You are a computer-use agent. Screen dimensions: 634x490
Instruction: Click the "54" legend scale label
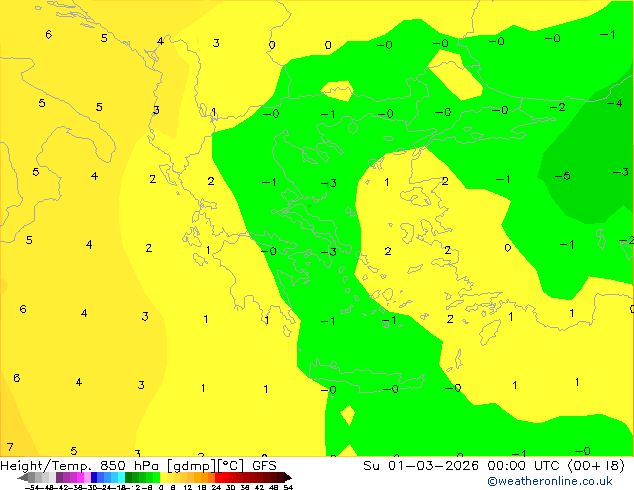(288, 487)
